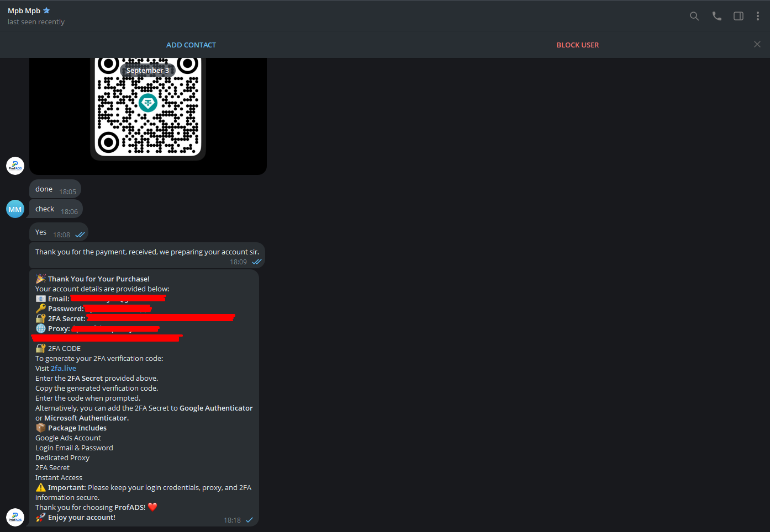770x532 pixels.
Task: Dismiss the add contact / block bar
Action: pos(757,44)
